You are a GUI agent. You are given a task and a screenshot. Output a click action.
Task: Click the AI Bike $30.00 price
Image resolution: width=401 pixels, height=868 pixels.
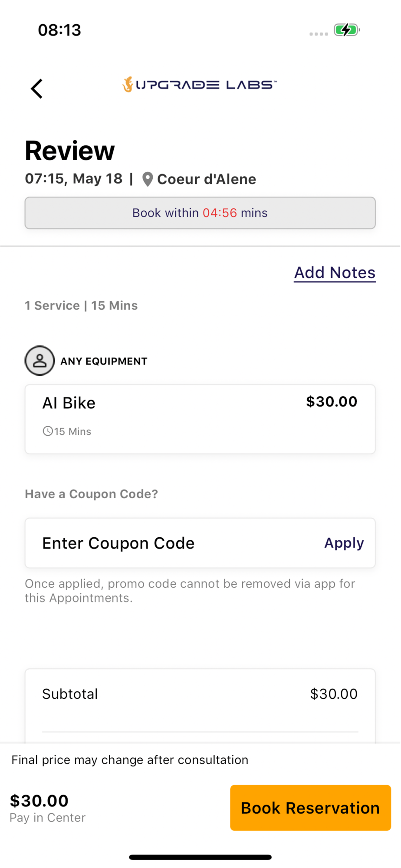point(332,401)
